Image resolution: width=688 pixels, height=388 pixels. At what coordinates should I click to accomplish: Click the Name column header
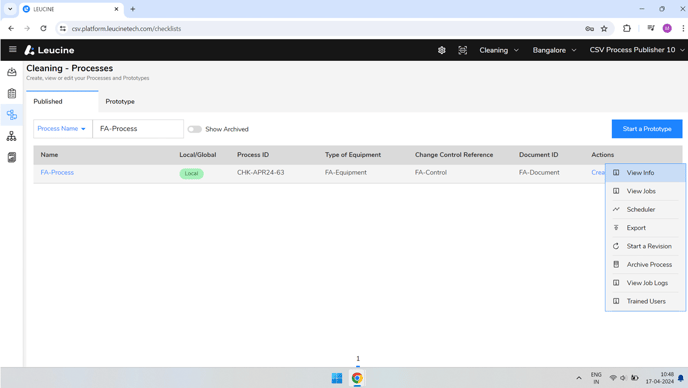[x=49, y=154]
